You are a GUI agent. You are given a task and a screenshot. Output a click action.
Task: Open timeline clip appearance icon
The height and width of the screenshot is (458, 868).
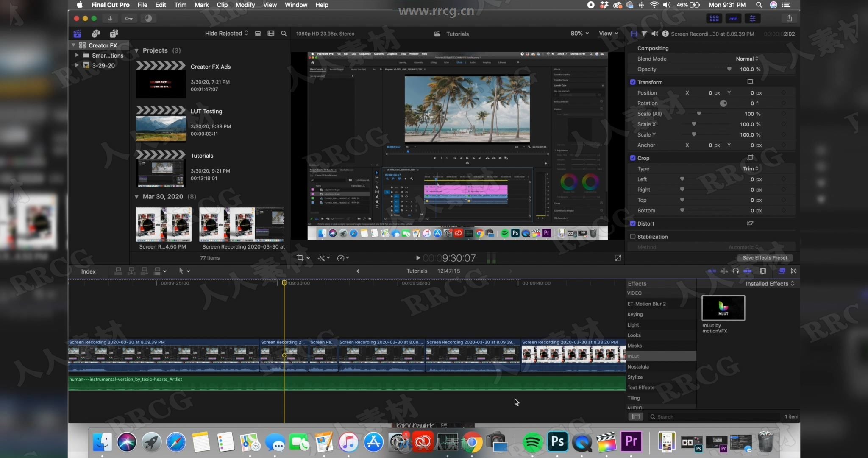[x=763, y=271]
